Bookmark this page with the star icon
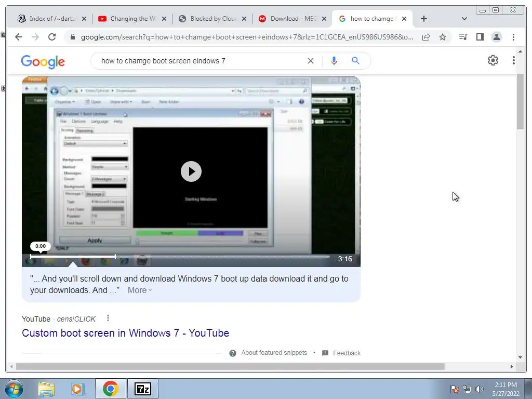The width and height of the screenshot is (532, 399). coord(443,37)
